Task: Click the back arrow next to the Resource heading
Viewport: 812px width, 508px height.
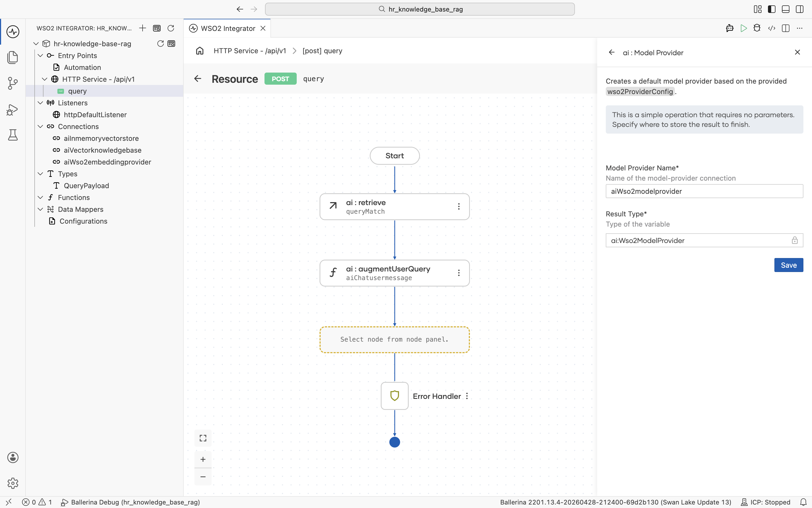Action: 198,78
